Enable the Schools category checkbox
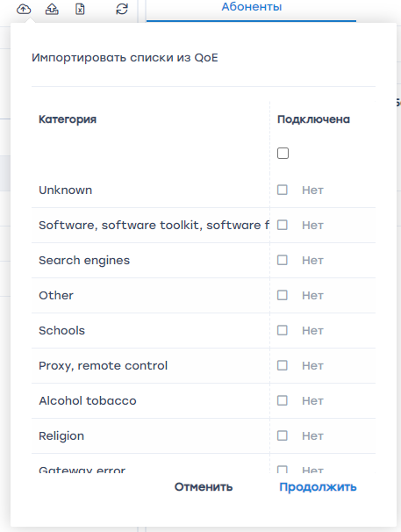Screen dimensions: 401x532 click(283, 330)
